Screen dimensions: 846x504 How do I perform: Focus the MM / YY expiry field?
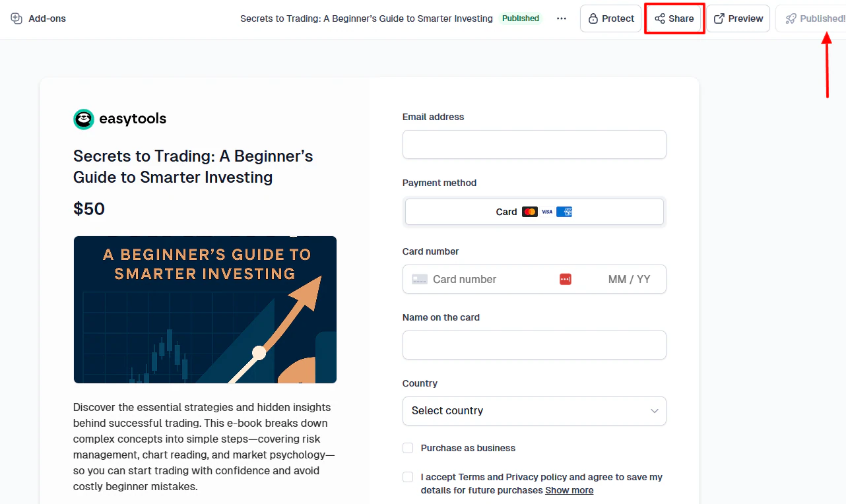(x=630, y=279)
